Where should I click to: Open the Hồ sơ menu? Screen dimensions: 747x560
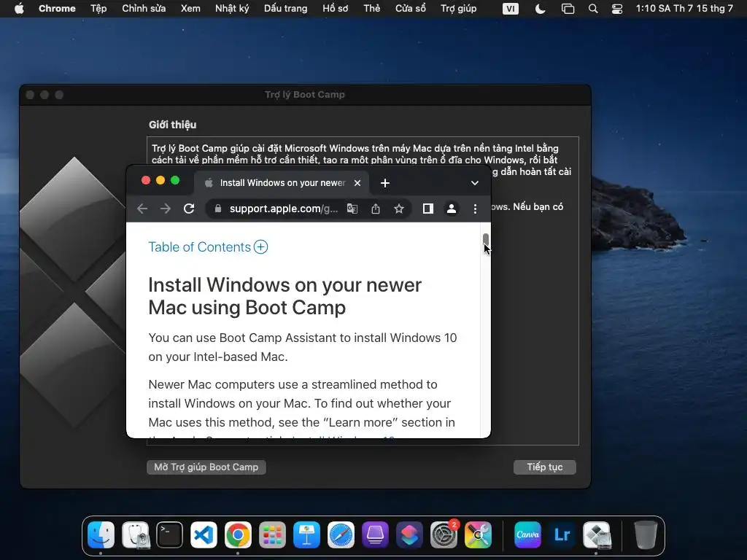(336, 9)
